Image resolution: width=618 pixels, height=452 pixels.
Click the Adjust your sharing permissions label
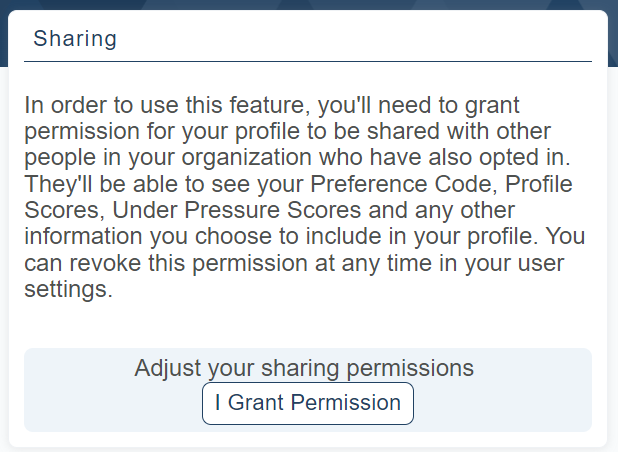coord(304,368)
